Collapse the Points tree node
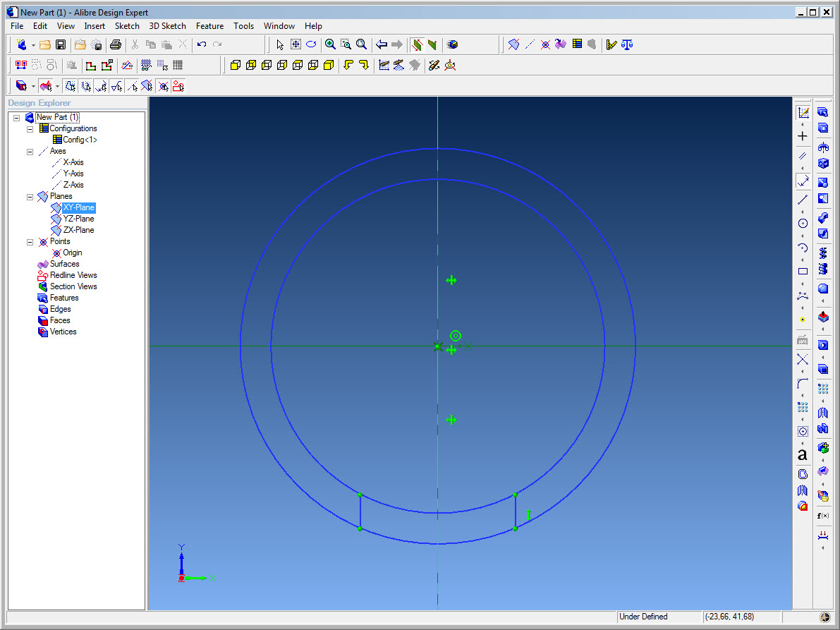Screen dimensions: 840x630 pyautogui.click(x=30, y=242)
